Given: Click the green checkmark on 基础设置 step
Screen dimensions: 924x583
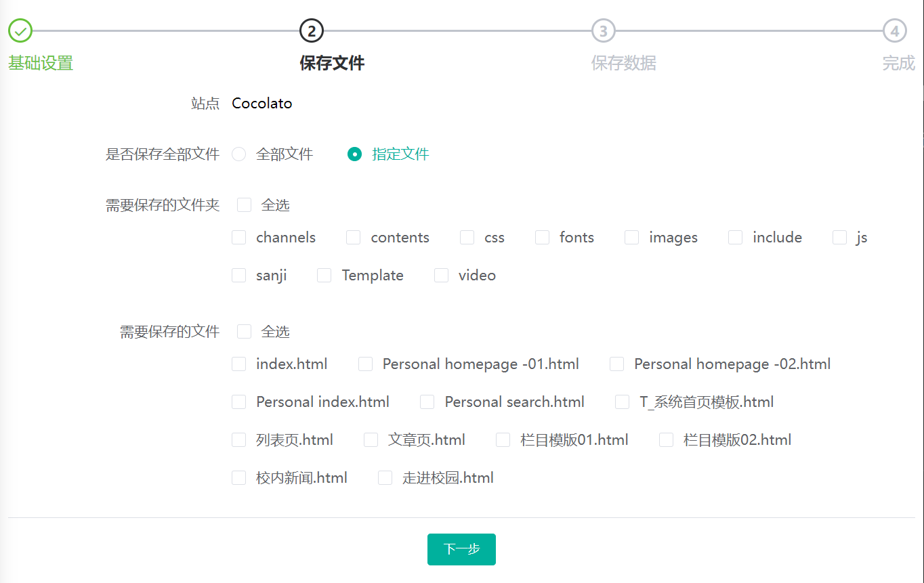Looking at the screenshot, I should [x=20, y=30].
